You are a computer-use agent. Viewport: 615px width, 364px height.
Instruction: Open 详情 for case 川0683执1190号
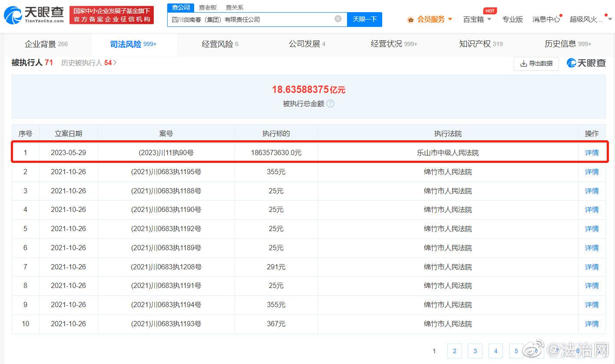point(592,210)
